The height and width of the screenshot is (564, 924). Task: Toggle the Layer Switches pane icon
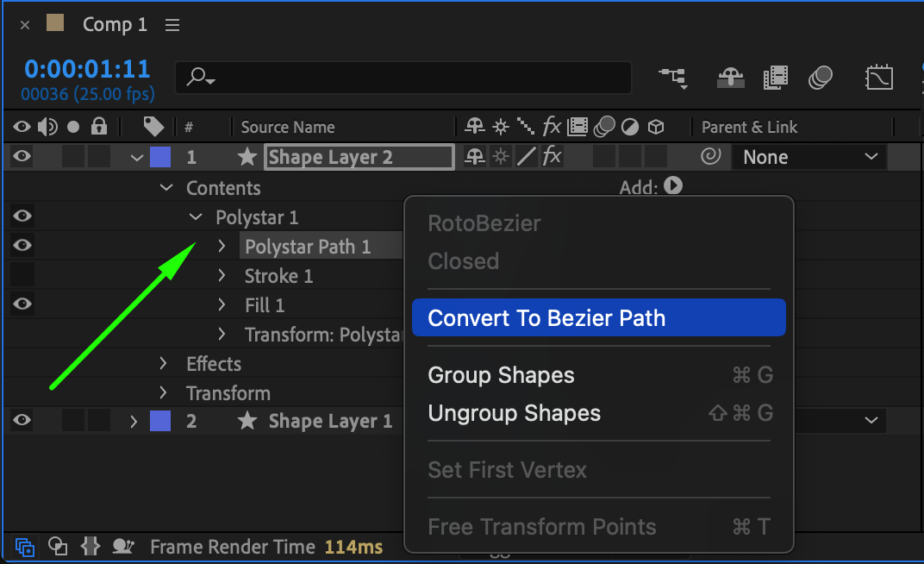pyautogui.click(x=25, y=546)
